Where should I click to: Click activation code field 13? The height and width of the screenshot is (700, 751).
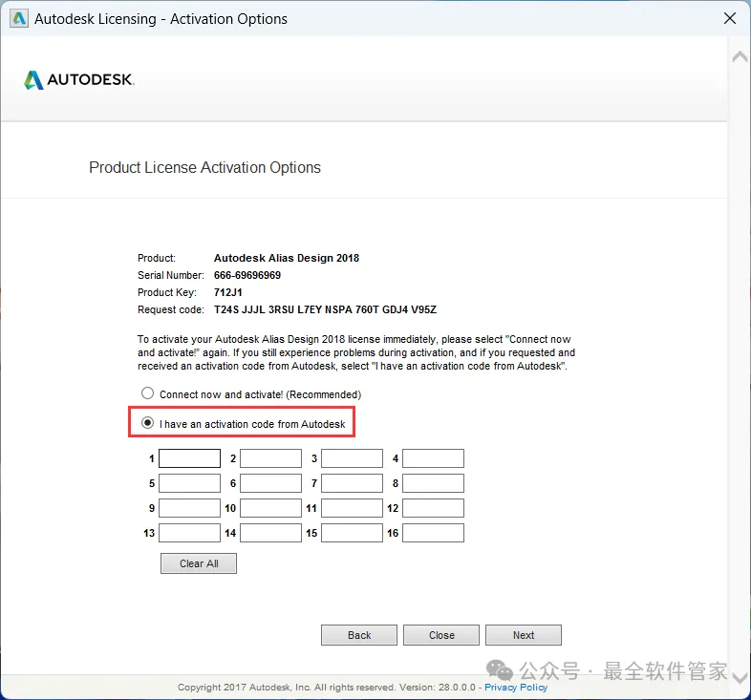[190, 533]
